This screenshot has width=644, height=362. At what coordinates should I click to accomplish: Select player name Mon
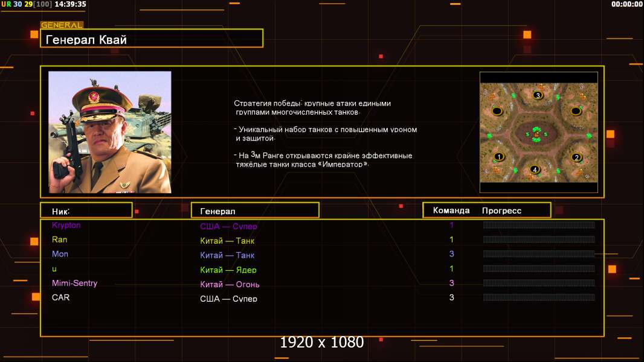[60, 254]
